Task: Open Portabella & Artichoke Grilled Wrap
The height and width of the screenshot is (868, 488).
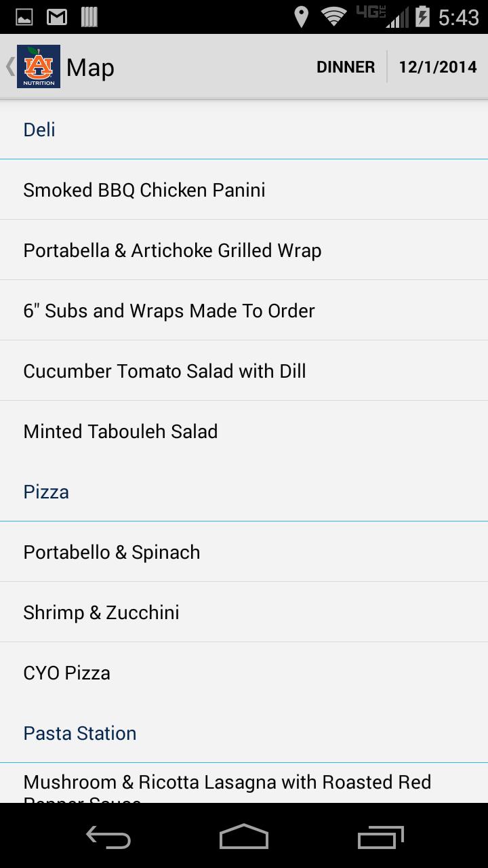Action: (x=172, y=250)
